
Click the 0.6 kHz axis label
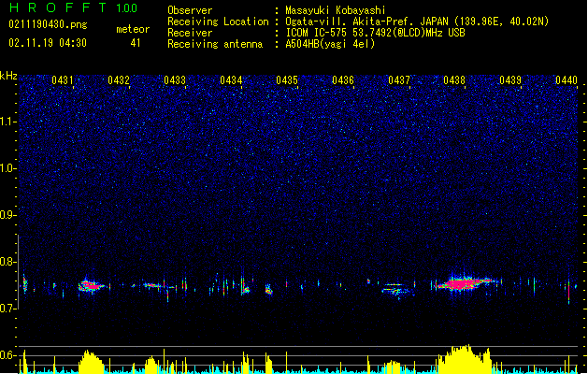(8, 355)
